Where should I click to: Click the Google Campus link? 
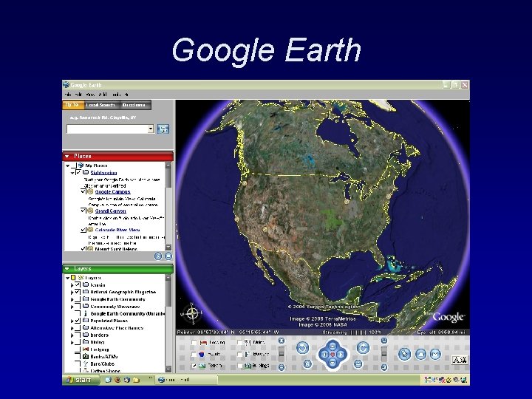(x=112, y=191)
